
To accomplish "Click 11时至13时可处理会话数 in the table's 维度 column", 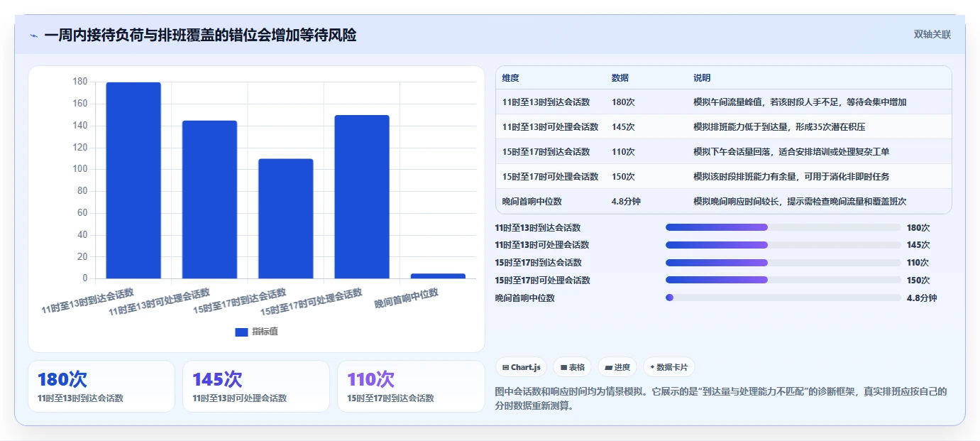I will pyautogui.click(x=550, y=127).
